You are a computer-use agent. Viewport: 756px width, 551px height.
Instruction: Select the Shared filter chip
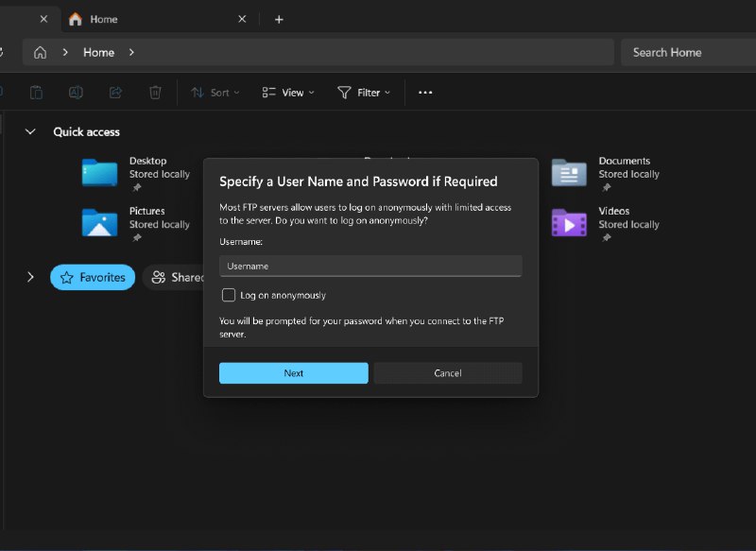[175, 277]
